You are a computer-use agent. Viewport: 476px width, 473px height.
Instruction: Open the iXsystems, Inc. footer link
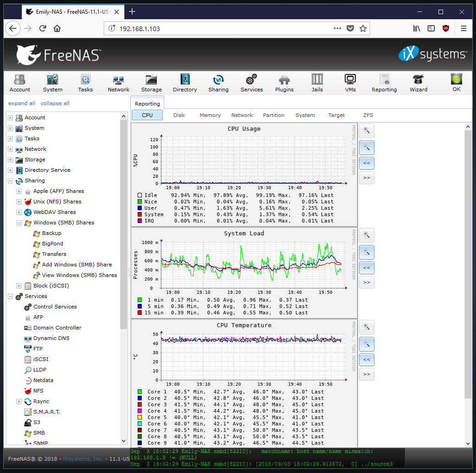coord(83,459)
